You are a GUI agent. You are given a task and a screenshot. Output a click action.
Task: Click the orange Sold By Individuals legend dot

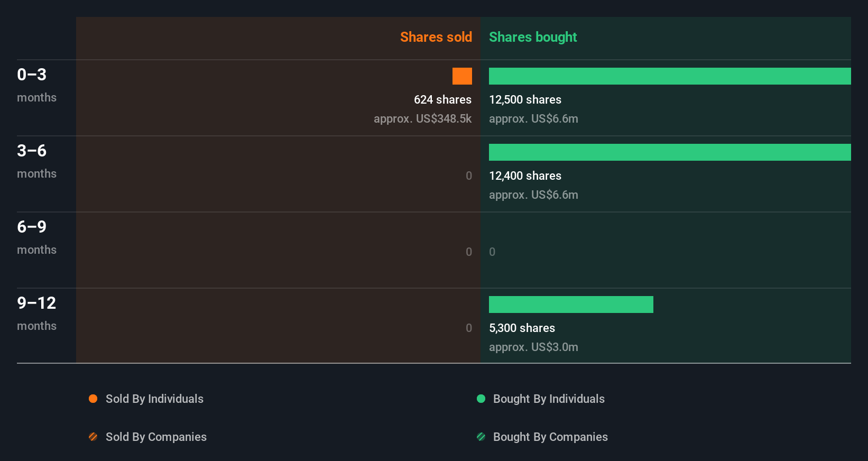(93, 399)
